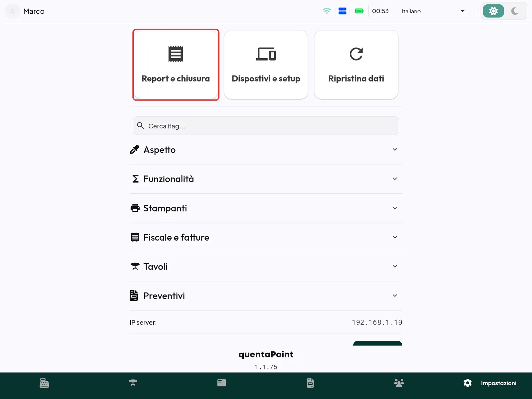Screen dimensions: 532x399
Task: Select the Impostazioni gear tab
Action: (490, 383)
